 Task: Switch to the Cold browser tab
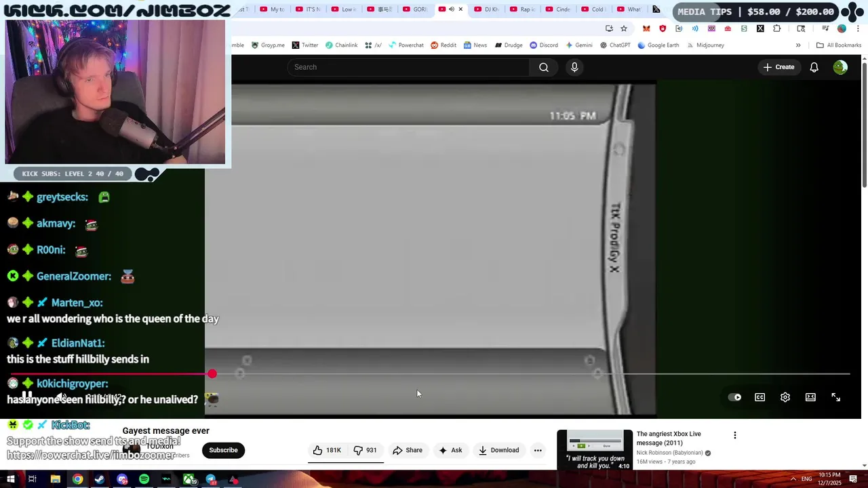593,9
